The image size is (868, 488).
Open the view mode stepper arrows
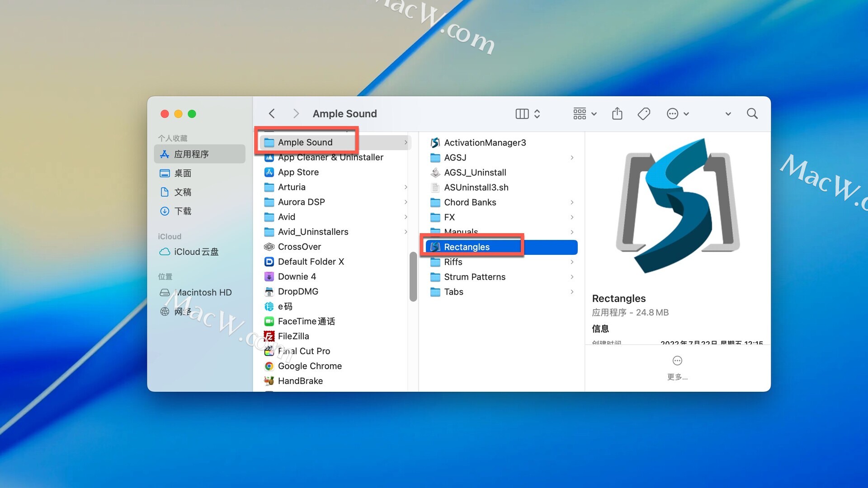pos(537,114)
